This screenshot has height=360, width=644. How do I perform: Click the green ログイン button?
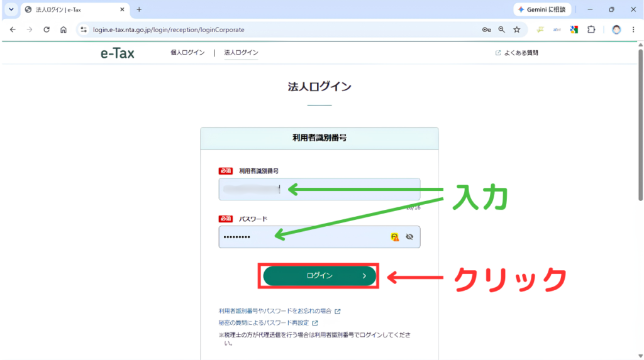[319, 276]
